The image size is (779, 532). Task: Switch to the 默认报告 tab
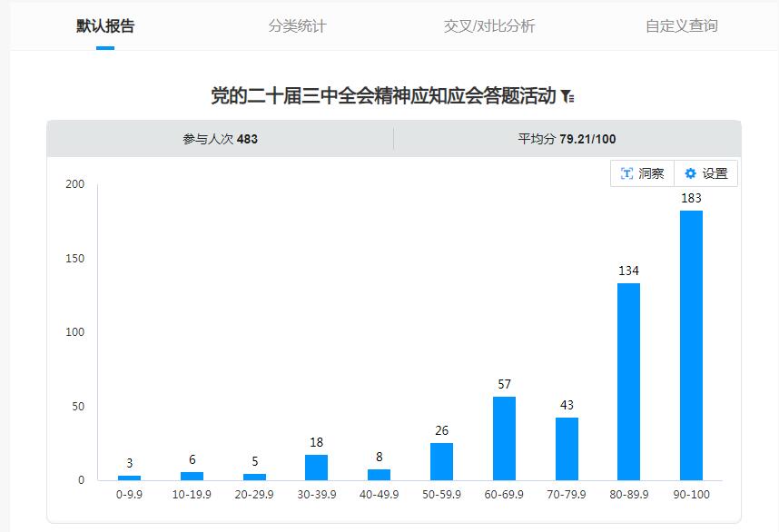click(105, 25)
